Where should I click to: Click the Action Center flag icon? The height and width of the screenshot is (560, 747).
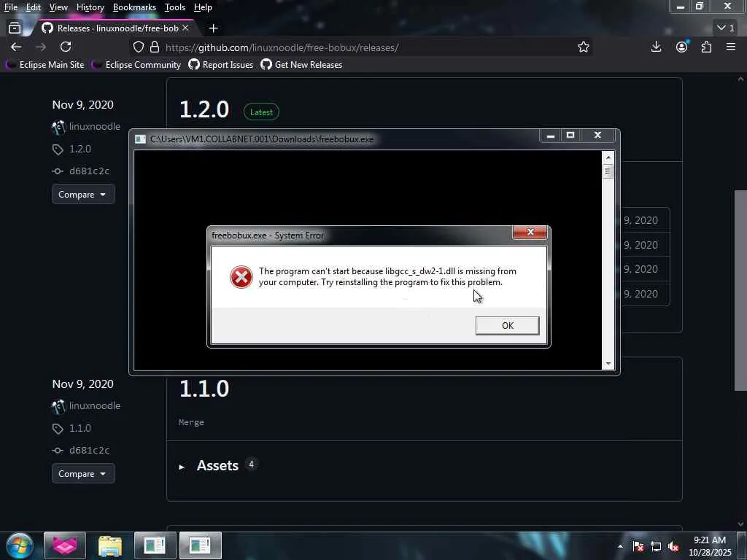[x=638, y=546]
